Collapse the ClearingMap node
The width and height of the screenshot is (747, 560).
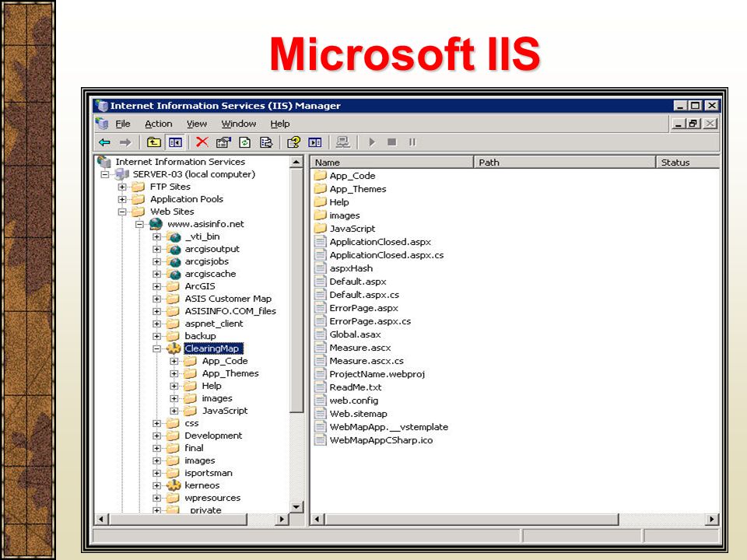(x=156, y=348)
